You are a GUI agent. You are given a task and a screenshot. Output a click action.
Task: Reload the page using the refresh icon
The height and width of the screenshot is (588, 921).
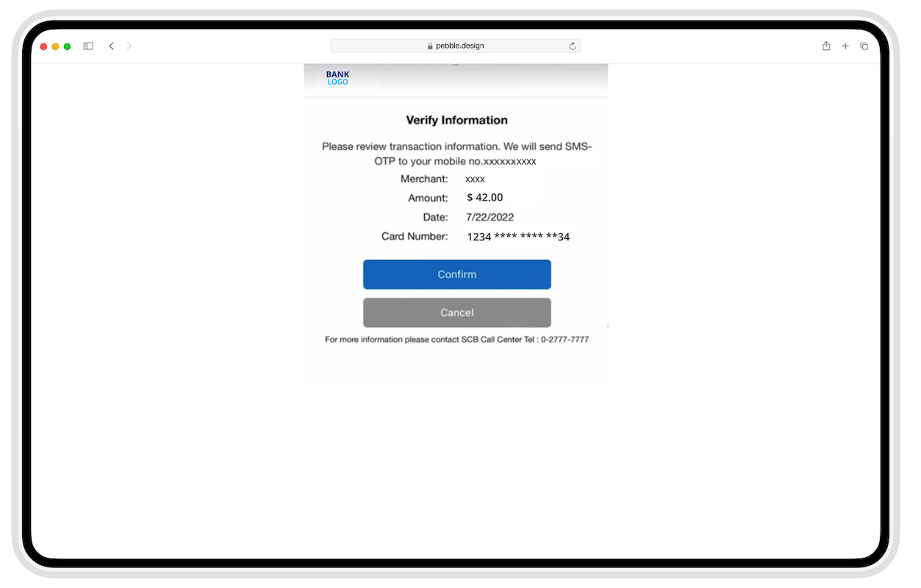click(573, 46)
